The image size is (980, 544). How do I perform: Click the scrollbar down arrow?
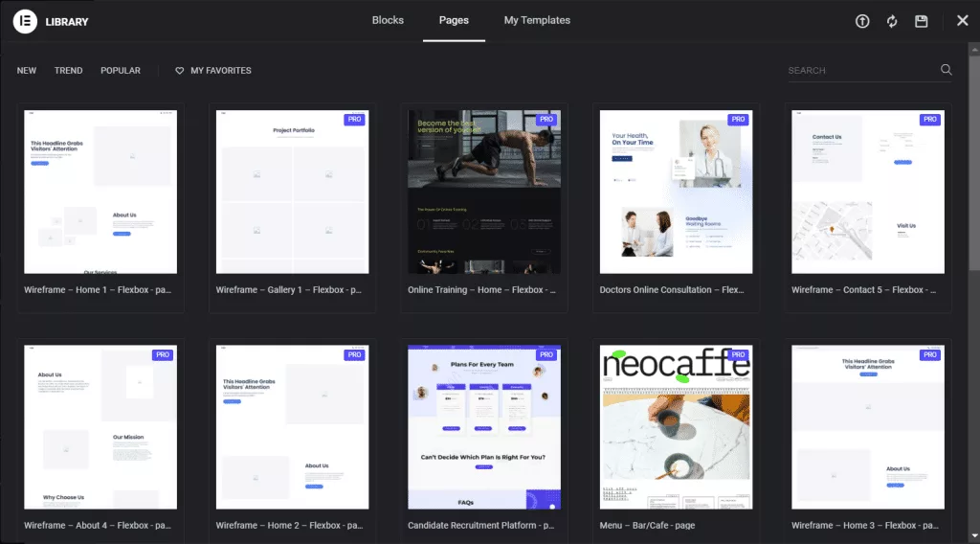coord(974,536)
